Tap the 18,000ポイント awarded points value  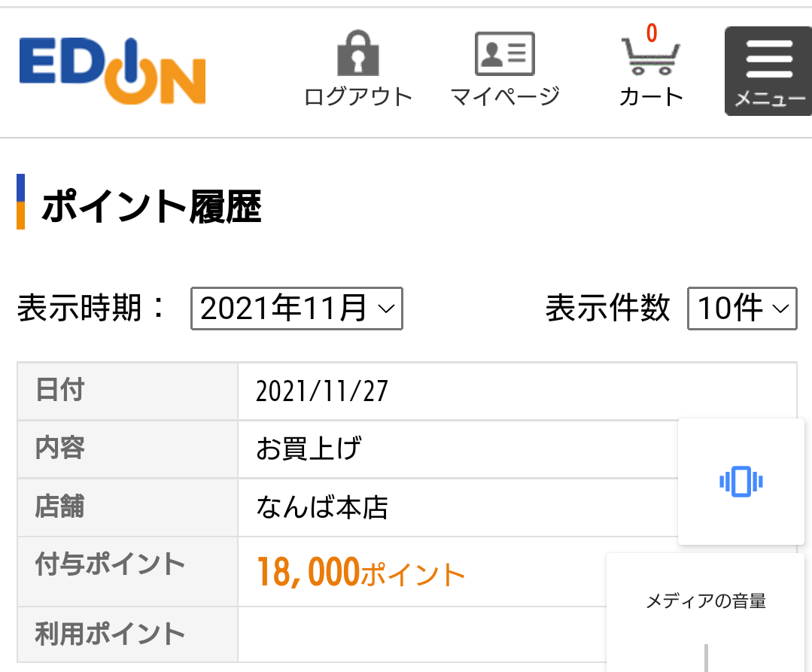tap(361, 573)
